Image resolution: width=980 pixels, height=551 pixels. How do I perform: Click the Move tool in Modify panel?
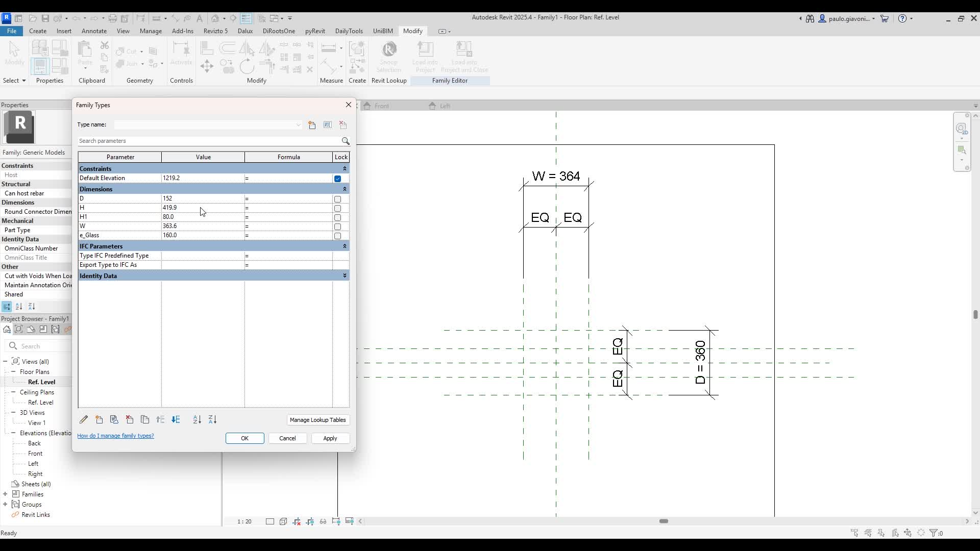[207, 66]
